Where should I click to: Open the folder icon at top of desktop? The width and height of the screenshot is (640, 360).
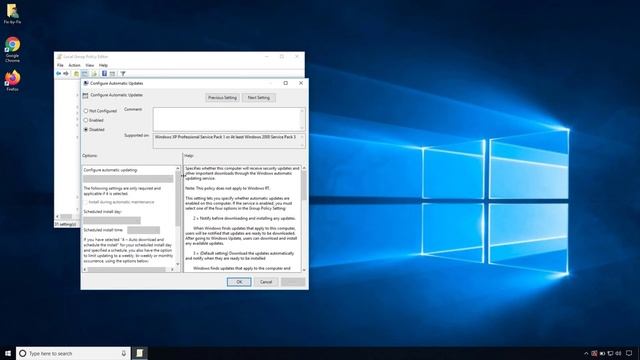click(12, 13)
